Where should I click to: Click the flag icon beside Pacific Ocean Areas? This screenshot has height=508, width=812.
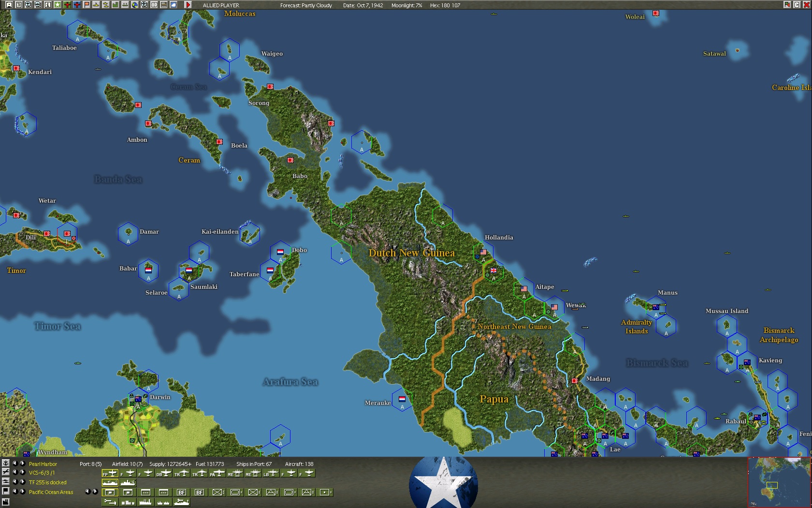tap(5, 491)
